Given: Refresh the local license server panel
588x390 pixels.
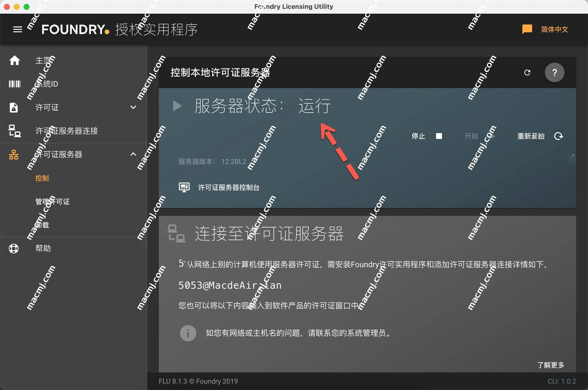Looking at the screenshot, I should coord(527,72).
